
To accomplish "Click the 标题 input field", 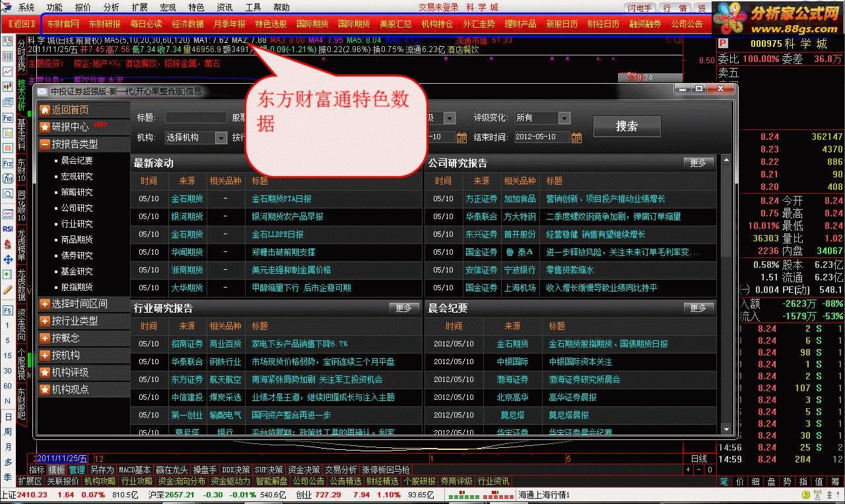I will click(195, 117).
